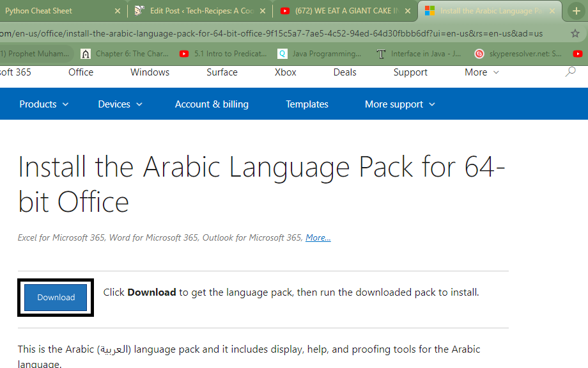Click the address bar URL
The width and height of the screenshot is (588, 368).
271,33
